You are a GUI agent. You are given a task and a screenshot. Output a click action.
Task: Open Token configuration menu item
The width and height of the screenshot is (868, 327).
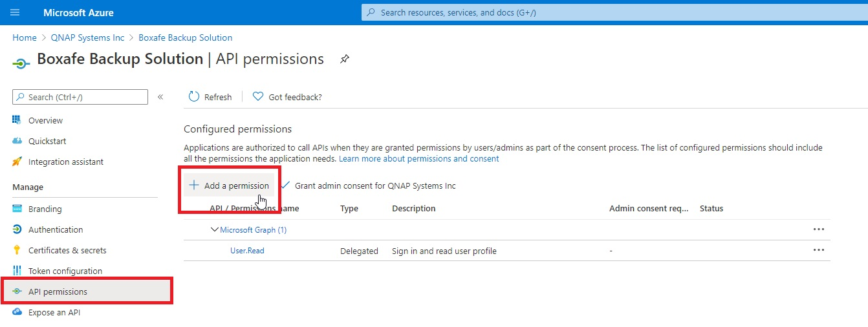point(65,271)
